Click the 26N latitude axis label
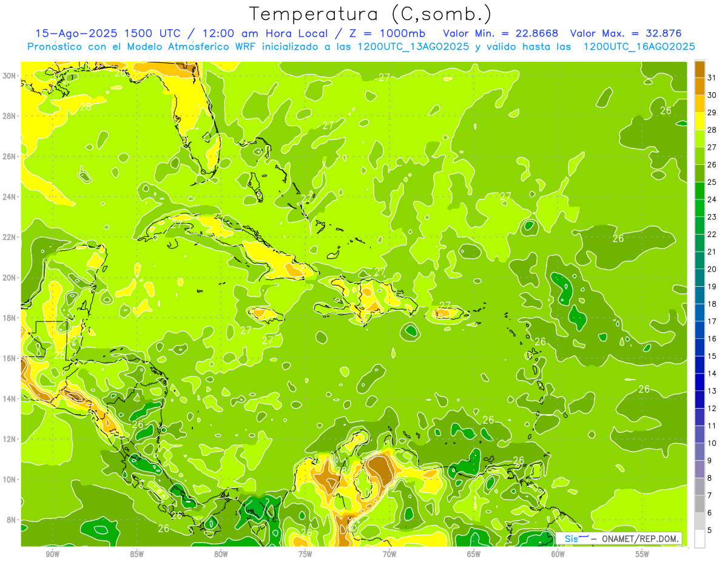The image size is (728, 562). (x=9, y=156)
